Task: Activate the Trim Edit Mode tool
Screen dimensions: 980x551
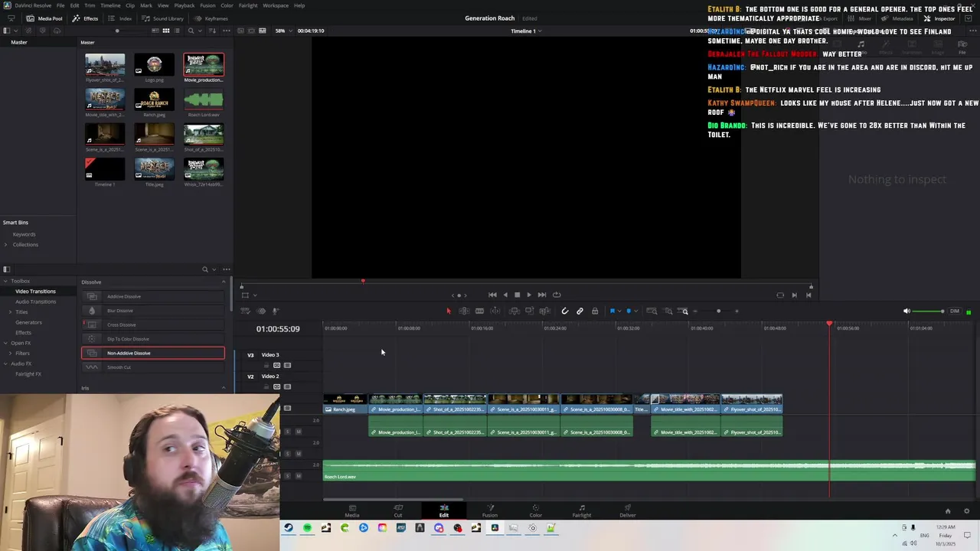Action: pyautogui.click(x=464, y=311)
